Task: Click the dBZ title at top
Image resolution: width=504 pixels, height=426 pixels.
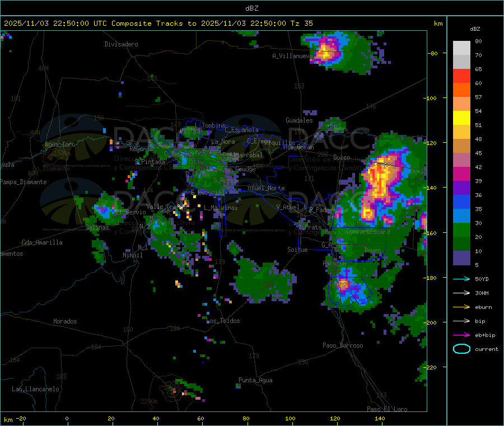Action: click(x=251, y=8)
